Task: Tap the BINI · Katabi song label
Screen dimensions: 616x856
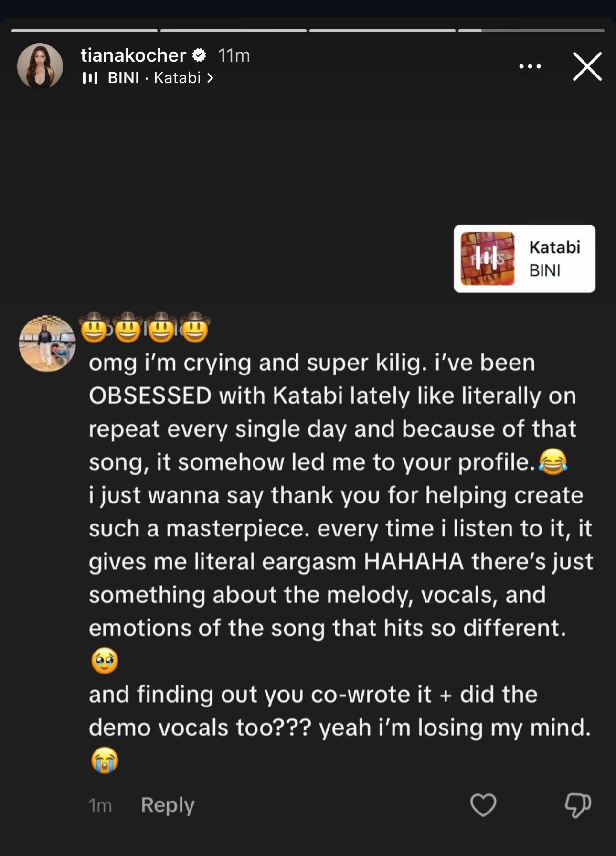Action: tap(154, 78)
